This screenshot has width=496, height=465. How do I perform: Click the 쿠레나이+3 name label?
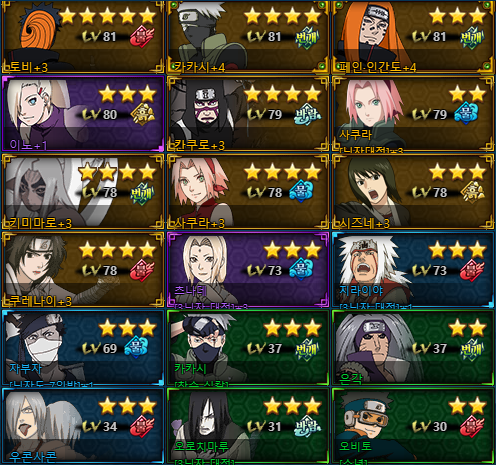click(40, 301)
